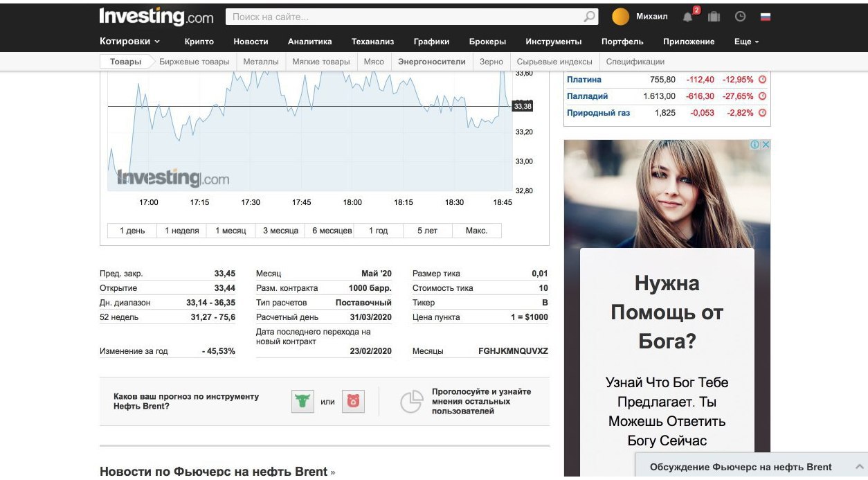Open the clock alerts icon in header

coord(740,17)
